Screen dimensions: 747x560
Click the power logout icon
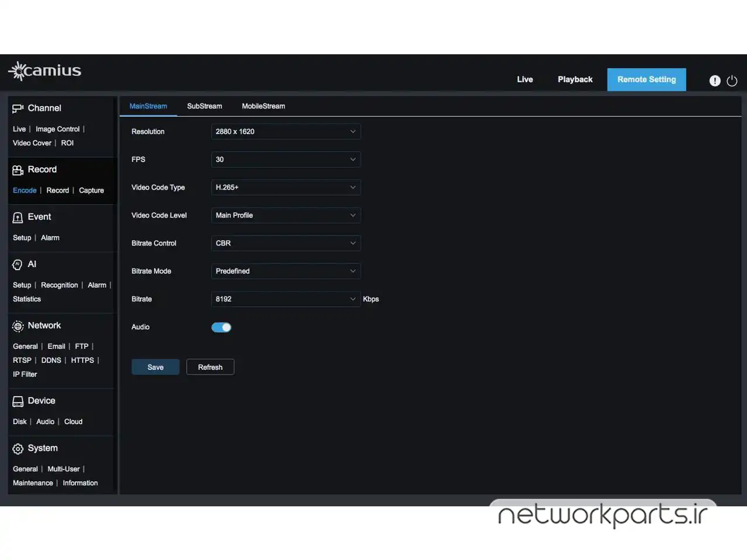click(732, 81)
